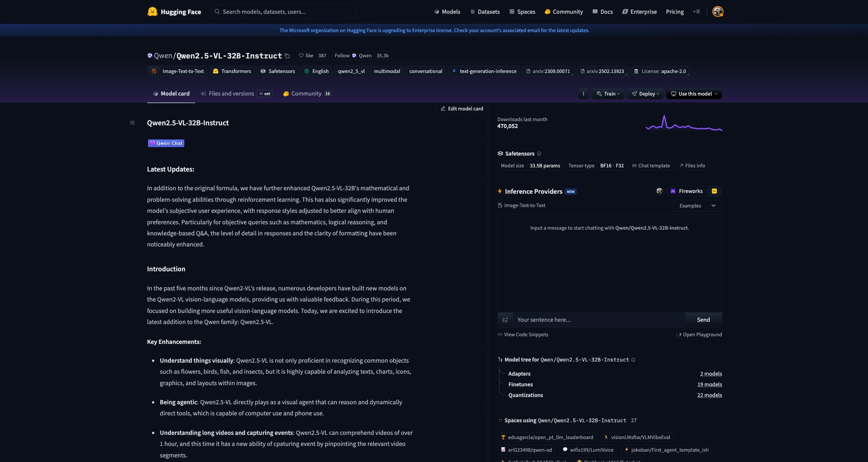Switch to Files and versions tab
The width and height of the screenshot is (868, 462).
(x=231, y=94)
